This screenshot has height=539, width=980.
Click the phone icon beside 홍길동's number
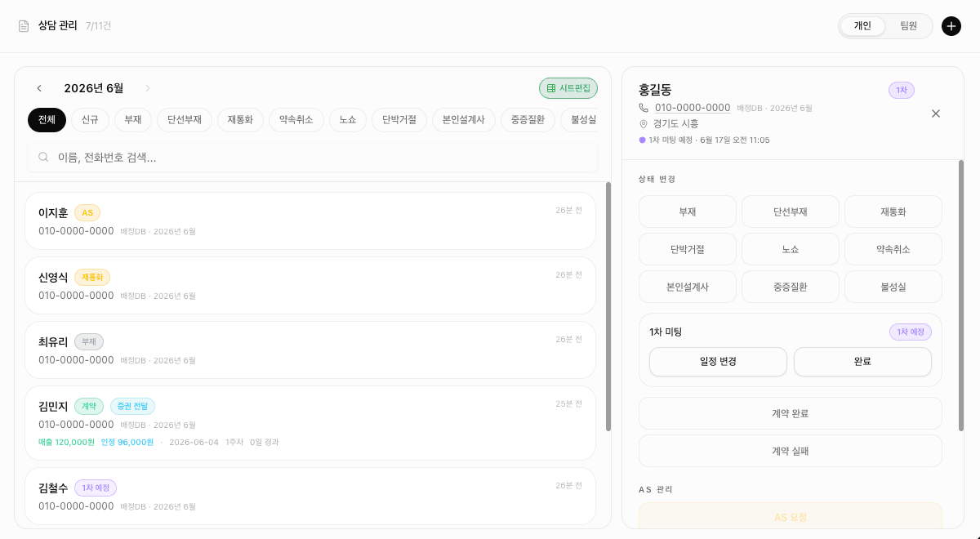[x=644, y=108]
